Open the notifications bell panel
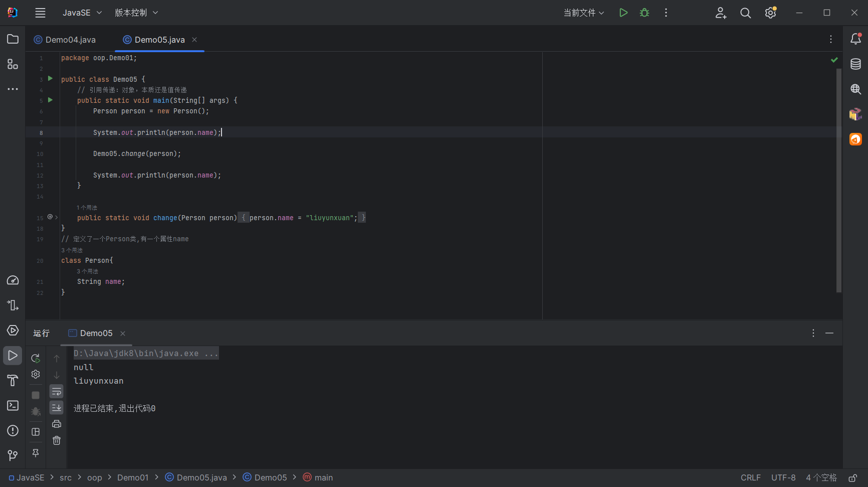Image resolution: width=868 pixels, height=487 pixels. coord(855,39)
